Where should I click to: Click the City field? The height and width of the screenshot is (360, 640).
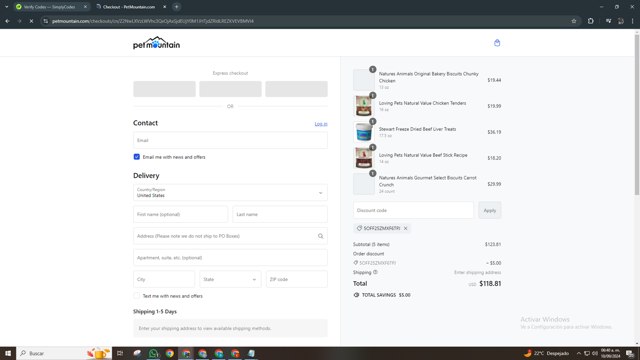[x=164, y=279]
